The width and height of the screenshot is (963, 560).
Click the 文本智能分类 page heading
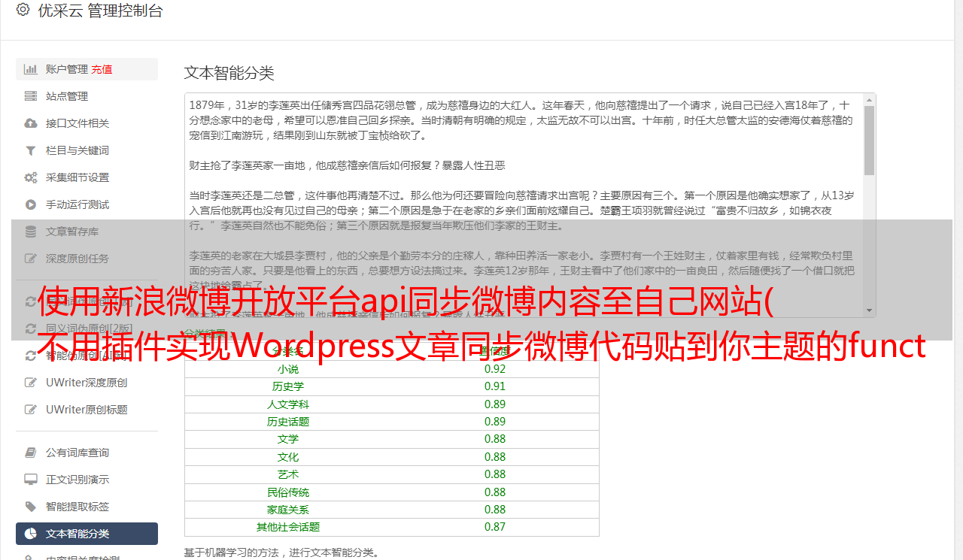229,73
